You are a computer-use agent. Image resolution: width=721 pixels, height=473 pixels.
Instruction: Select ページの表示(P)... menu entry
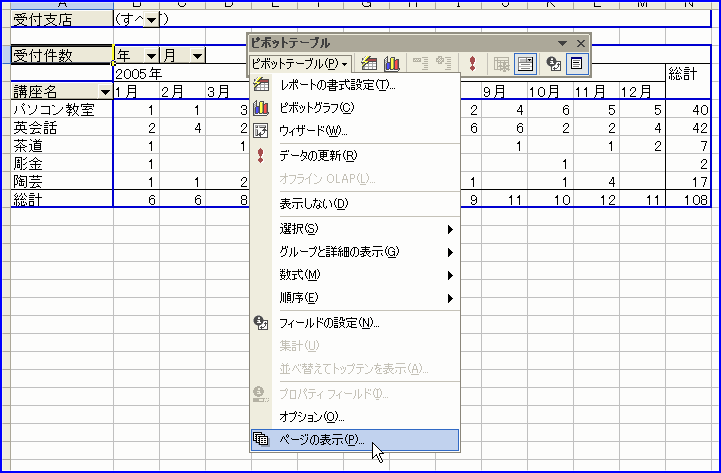355,440
